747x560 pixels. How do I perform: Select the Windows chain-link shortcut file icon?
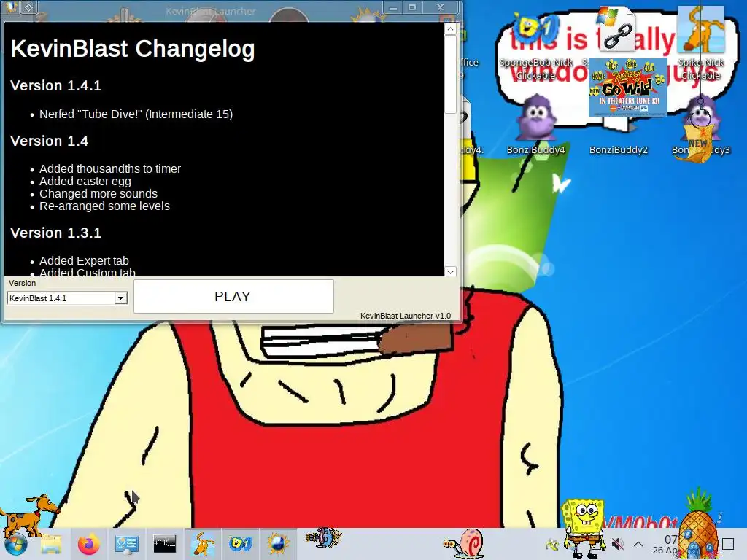coord(617,29)
